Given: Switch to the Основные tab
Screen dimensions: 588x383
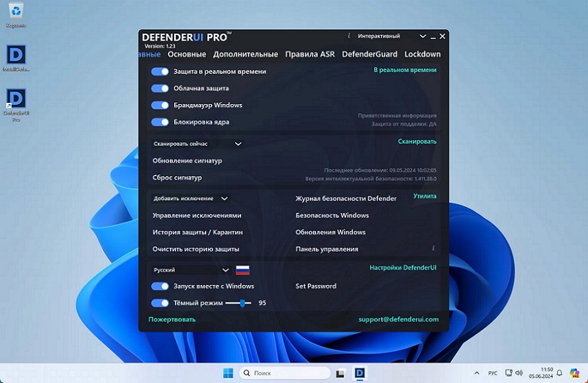Looking at the screenshot, I should click(x=187, y=54).
